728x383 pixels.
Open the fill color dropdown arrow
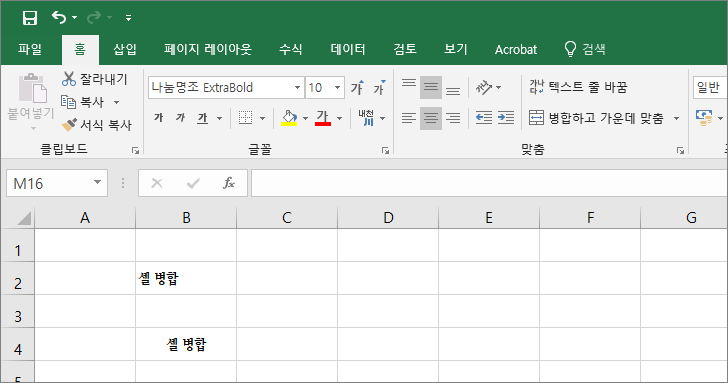pos(306,119)
